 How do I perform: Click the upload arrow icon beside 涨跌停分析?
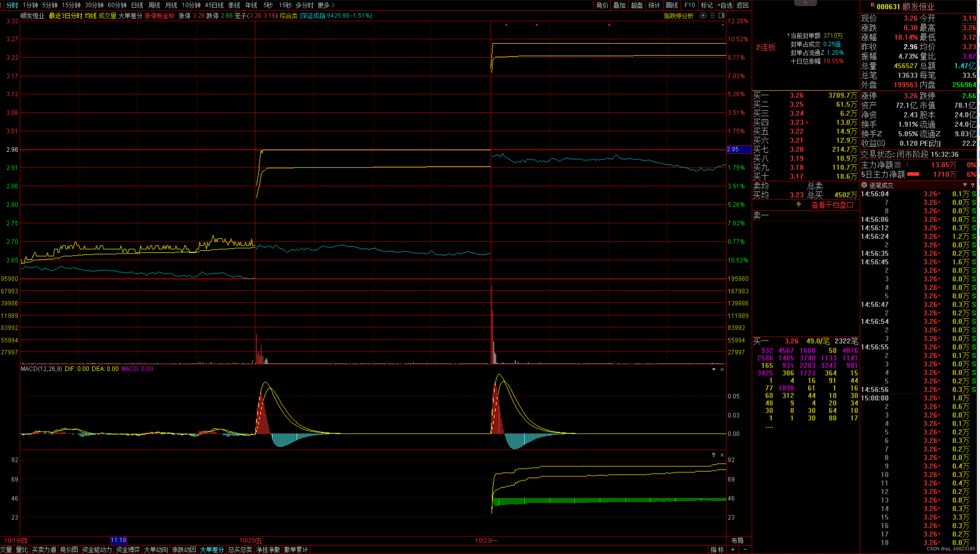[703, 16]
